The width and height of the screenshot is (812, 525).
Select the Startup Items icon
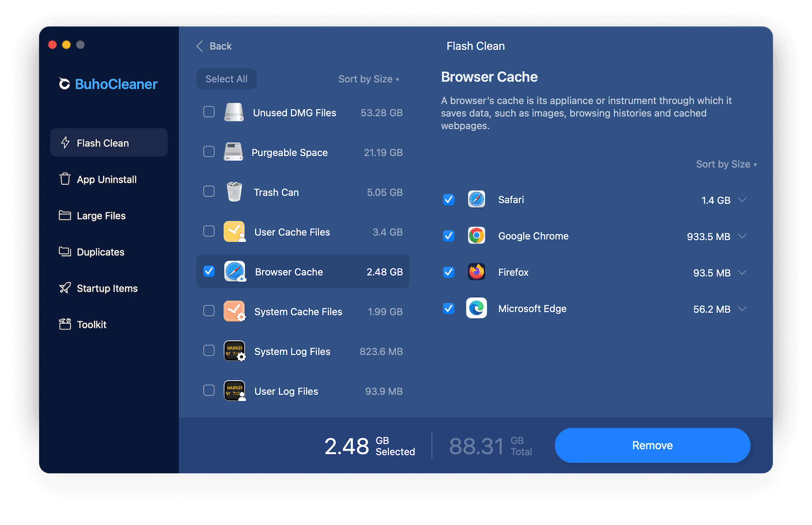(65, 288)
